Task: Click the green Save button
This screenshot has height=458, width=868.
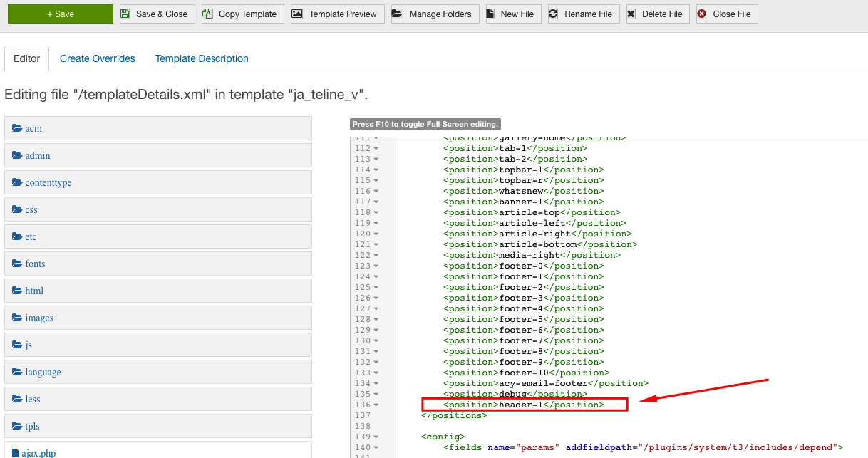Action: click(x=60, y=14)
